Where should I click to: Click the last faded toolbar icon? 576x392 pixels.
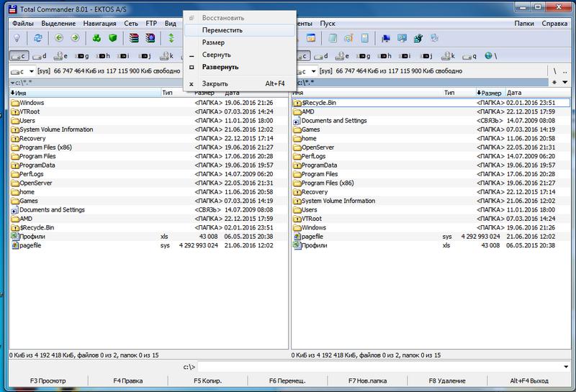coord(434,38)
